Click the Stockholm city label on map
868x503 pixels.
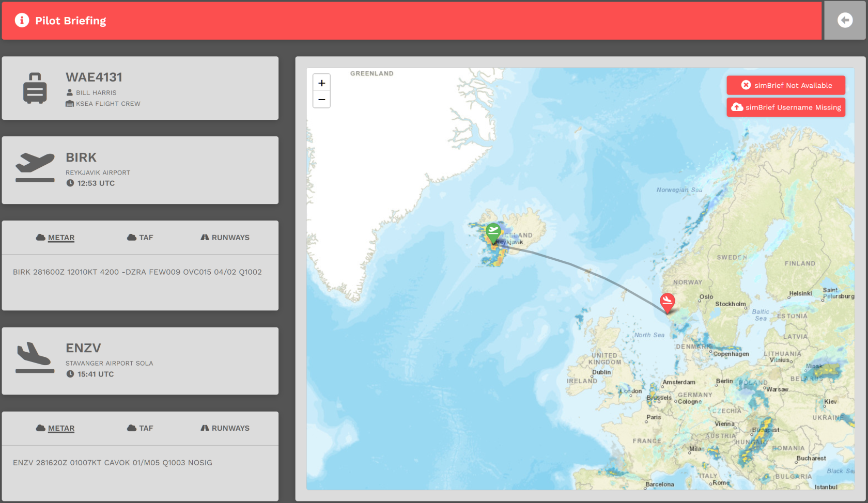tap(731, 304)
